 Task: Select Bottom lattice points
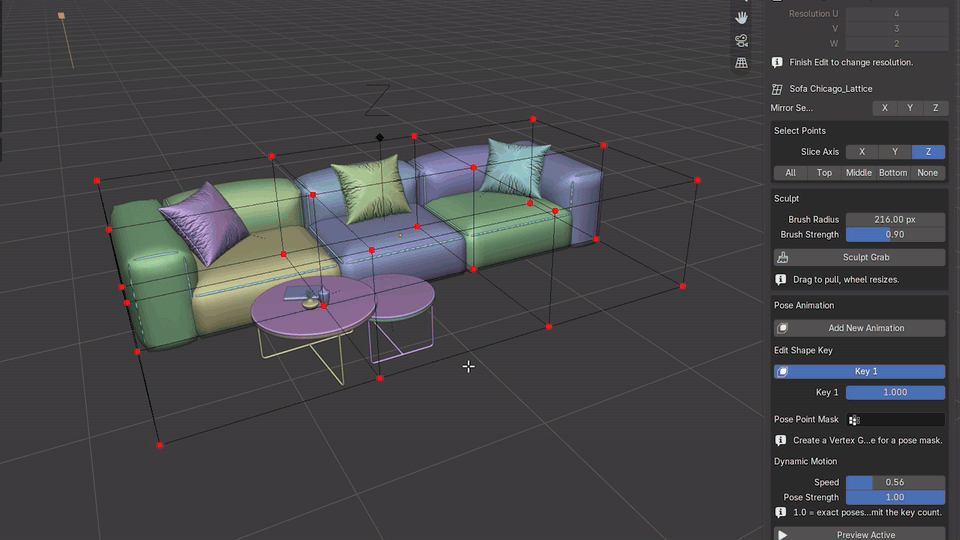pos(893,173)
